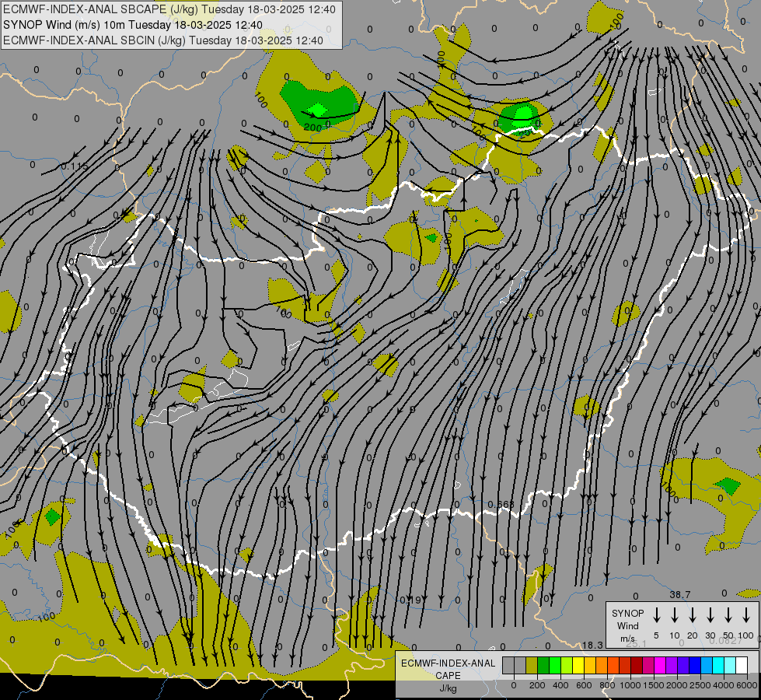Click the '50' speed label in wind legend
Viewport: 761px width, 700px height.
click(x=728, y=635)
